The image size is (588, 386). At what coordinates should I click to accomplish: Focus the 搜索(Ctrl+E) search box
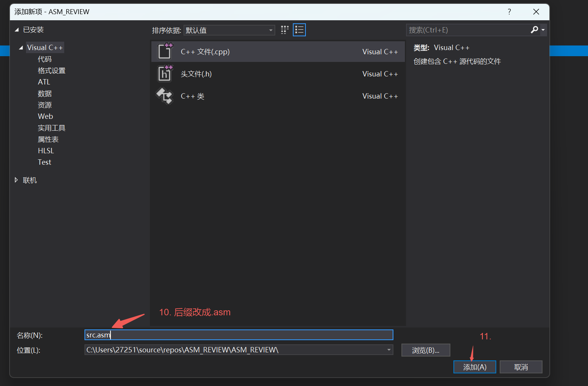click(468, 30)
